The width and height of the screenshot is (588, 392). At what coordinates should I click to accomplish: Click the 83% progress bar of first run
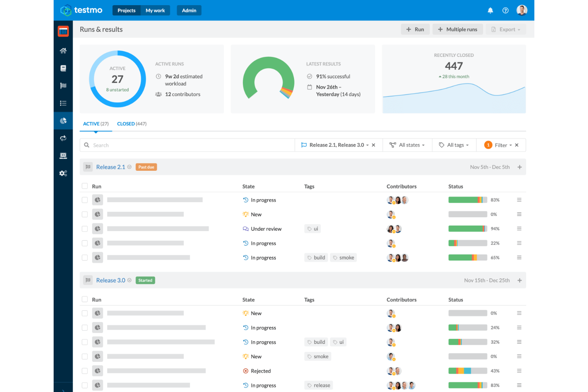(x=468, y=200)
